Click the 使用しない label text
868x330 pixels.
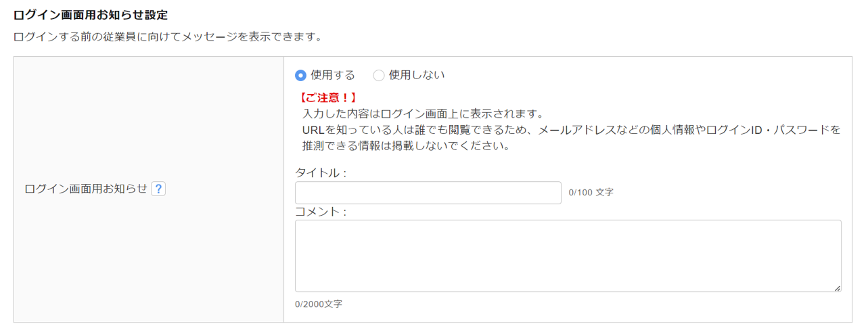pyautogui.click(x=417, y=75)
